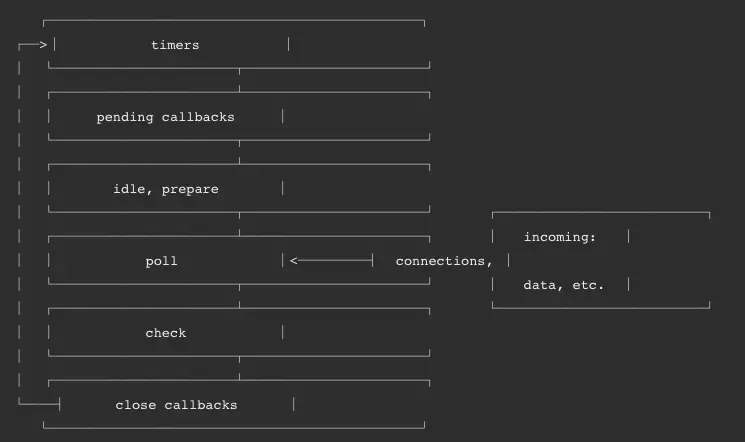This screenshot has width=745, height=442.
Task: Click the connector between pending callbacks and idle
Action: point(239,152)
